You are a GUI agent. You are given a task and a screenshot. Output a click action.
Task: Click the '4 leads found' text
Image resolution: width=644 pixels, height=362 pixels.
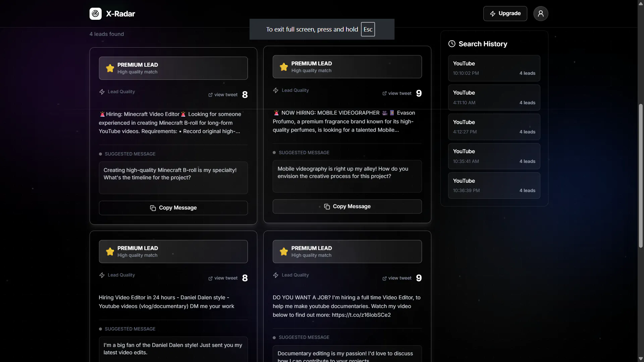(x=107, y=34)
